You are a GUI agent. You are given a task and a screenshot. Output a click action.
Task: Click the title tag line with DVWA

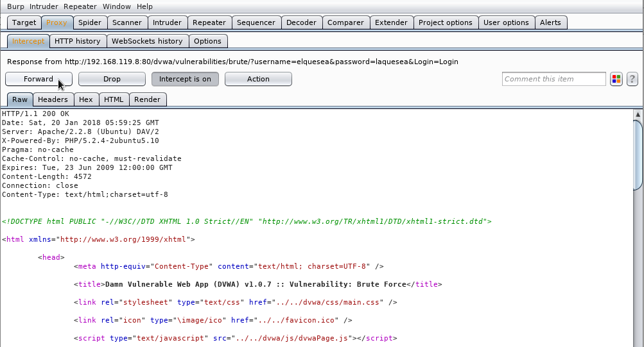coord(258,284)
